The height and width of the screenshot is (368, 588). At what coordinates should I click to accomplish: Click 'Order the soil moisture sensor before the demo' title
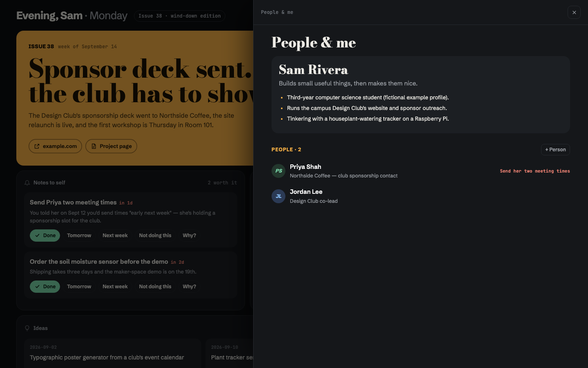point(99,262)
